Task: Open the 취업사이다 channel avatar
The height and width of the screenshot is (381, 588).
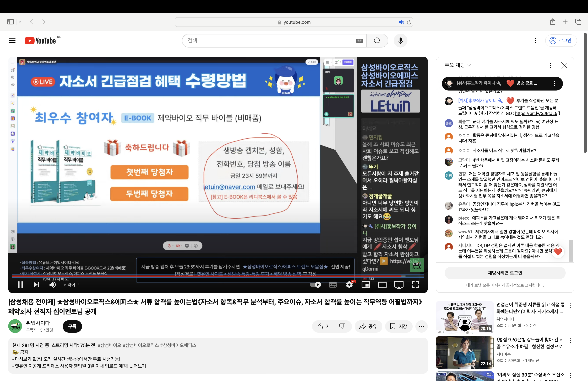Action: (x=15, y=326)
